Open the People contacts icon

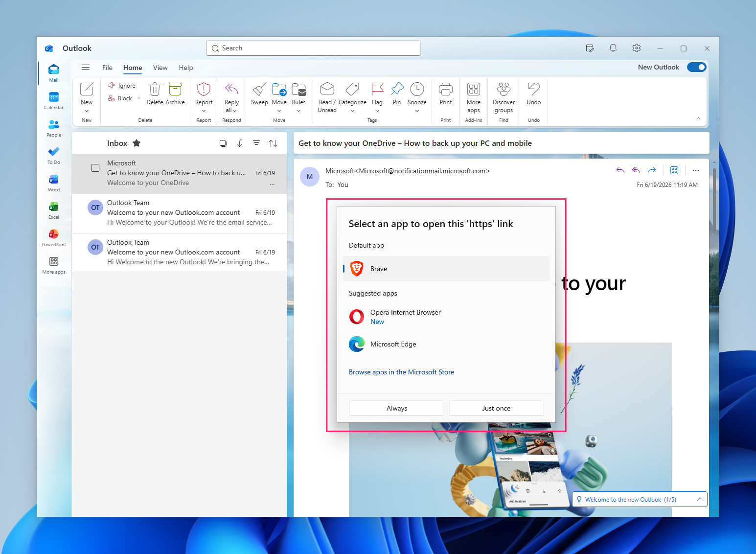click(54, 128)
